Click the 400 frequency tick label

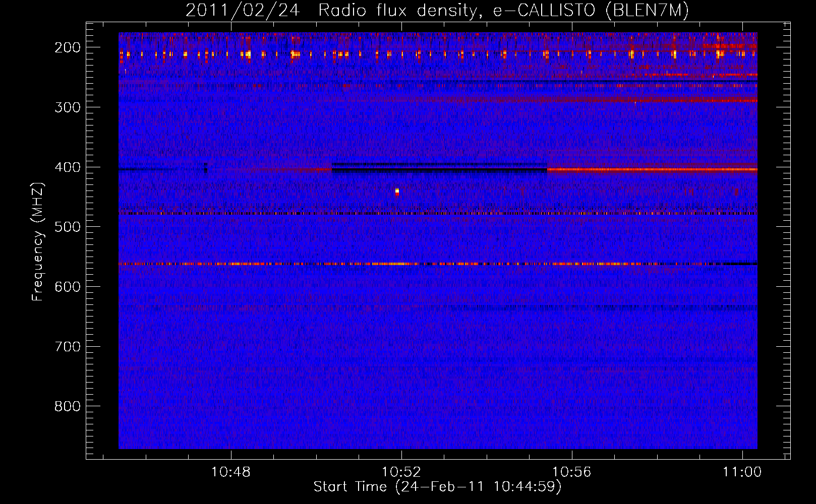tap(68, 167)
